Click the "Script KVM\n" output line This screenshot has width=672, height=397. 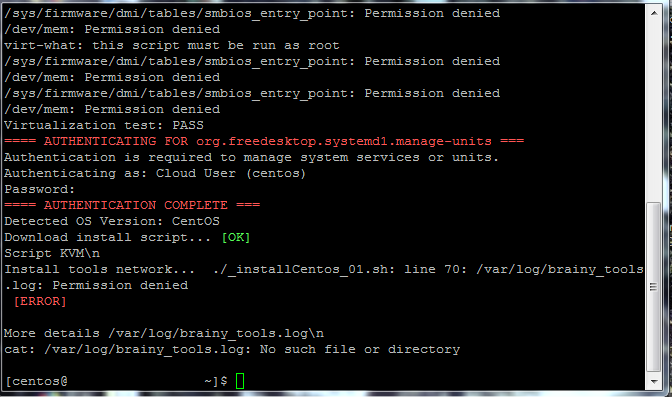tap(52, 253)
